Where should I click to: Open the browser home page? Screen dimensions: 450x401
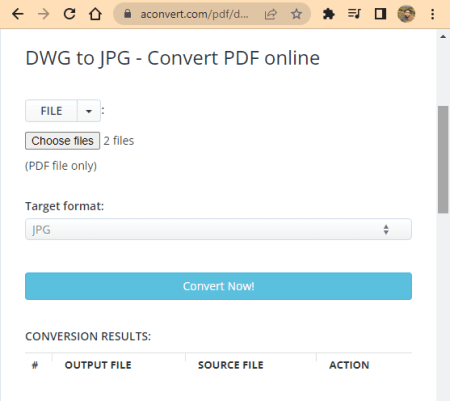tap(95, 14)
